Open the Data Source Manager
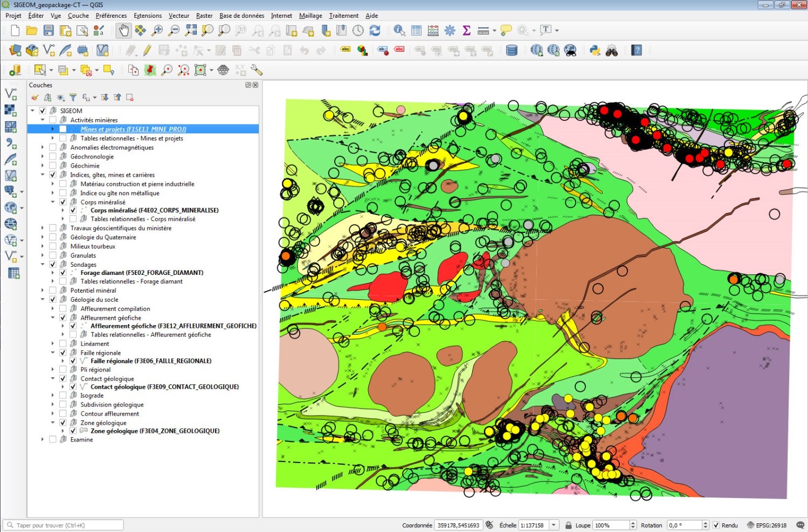This screenshot has height=532, width=808. 15,51
